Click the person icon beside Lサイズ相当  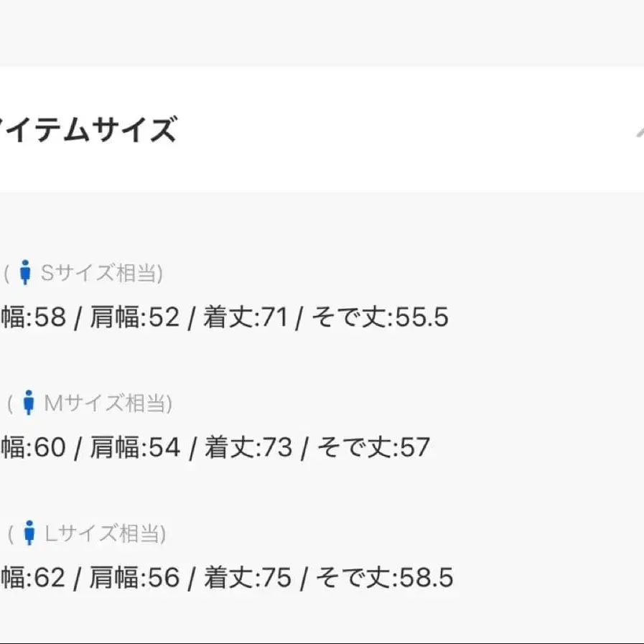point(29,533)
